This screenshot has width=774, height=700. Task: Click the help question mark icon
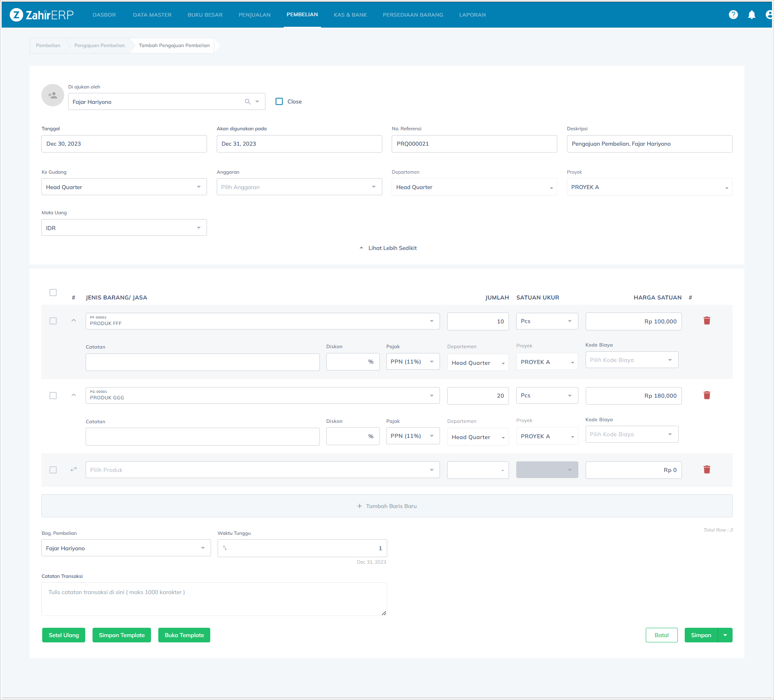click(733, 15)
